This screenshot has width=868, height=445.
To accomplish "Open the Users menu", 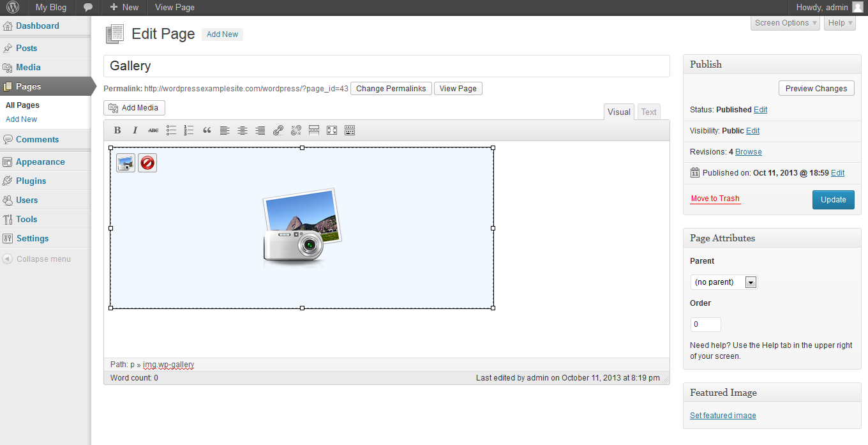I will coord(45,200).
